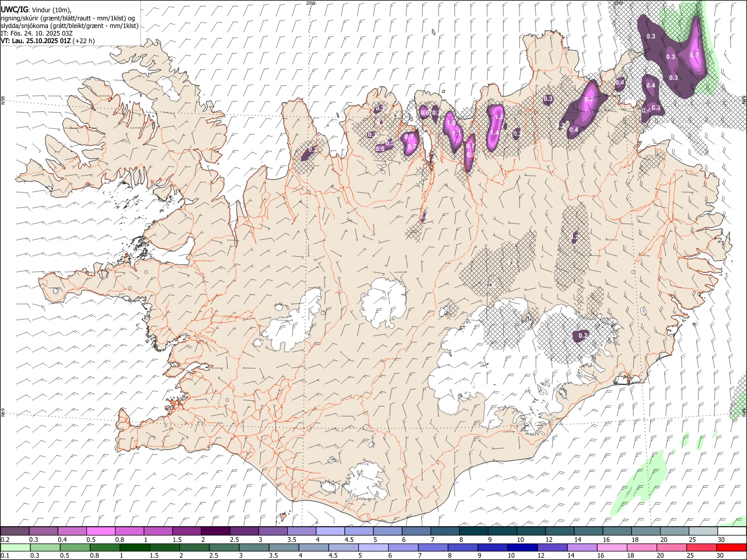Pick the 16 light pink swatch, lower legend row

[612, 547]
